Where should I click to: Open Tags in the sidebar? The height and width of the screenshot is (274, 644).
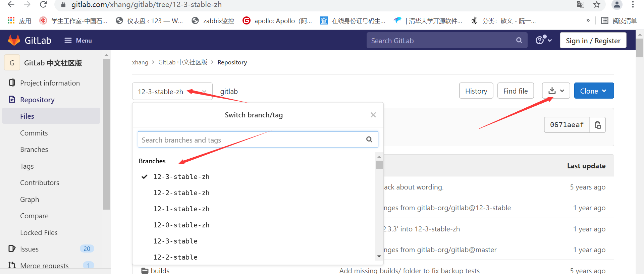[x=27, y=166]
